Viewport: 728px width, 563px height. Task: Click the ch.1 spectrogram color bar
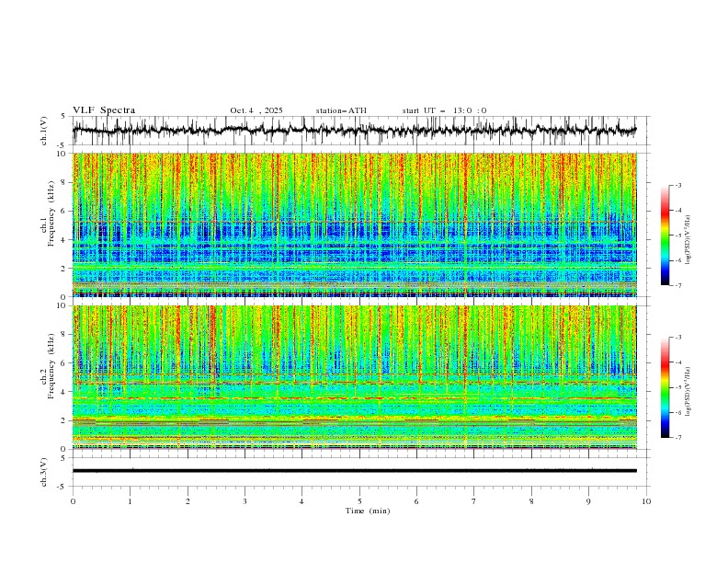(665, 236)
